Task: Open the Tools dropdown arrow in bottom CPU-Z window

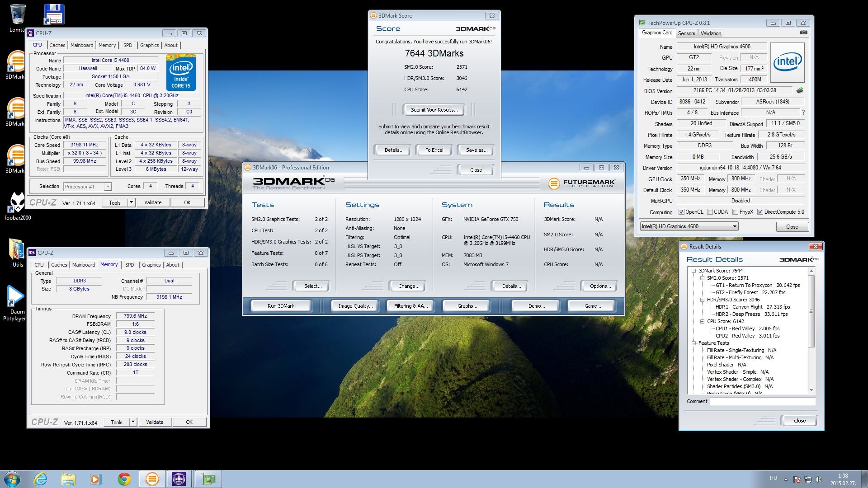Action: (x=133, y=422)
